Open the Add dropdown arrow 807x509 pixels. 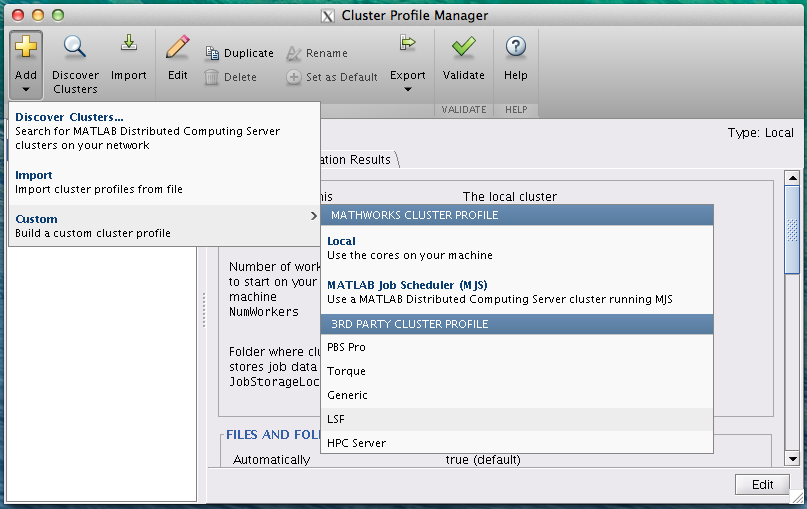pos(26,90)
